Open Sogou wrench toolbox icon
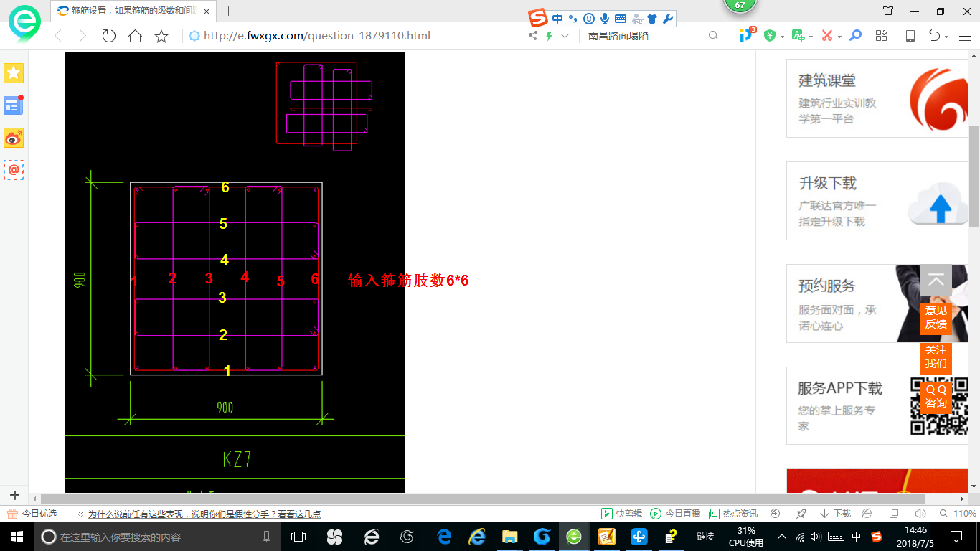980x551 pixels. (667, 19)
